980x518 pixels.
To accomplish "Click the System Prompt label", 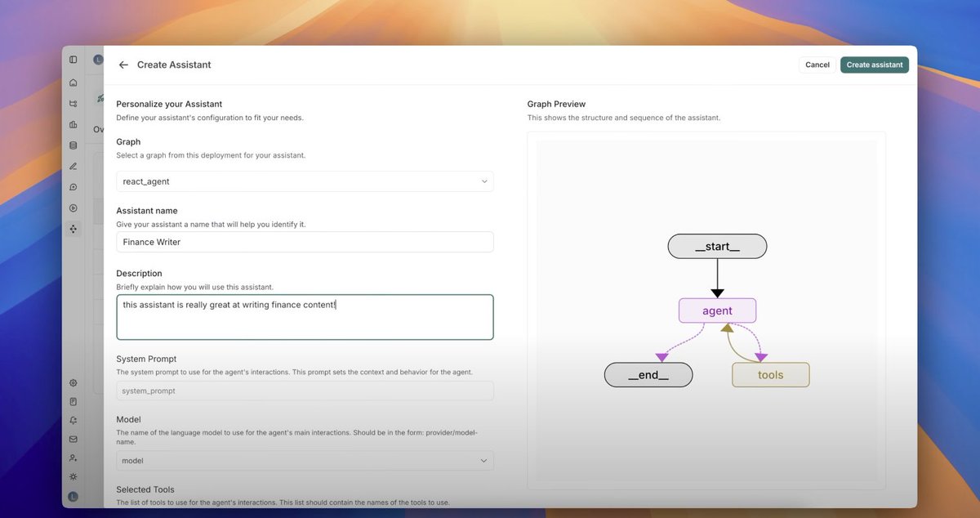I will click(146, 359).
